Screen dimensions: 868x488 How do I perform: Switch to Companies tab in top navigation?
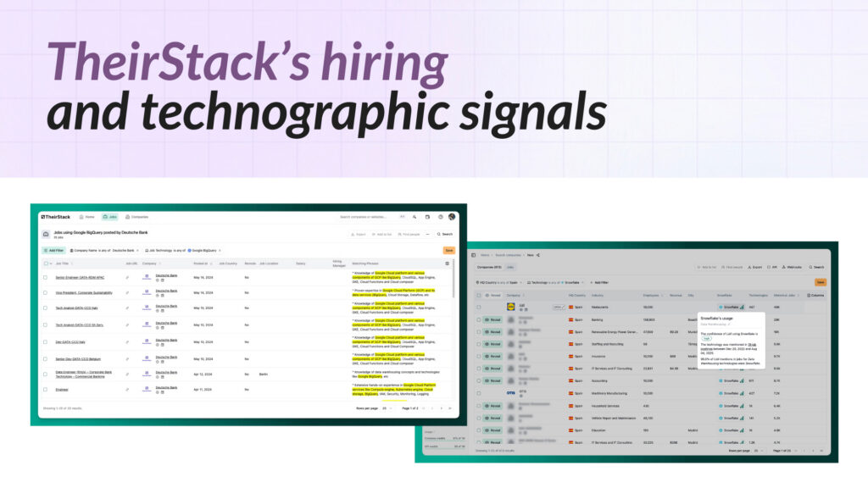(136, 217)
